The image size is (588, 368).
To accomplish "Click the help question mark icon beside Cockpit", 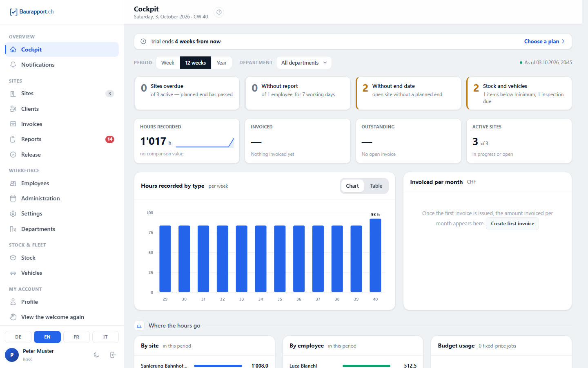I will 219,12.
